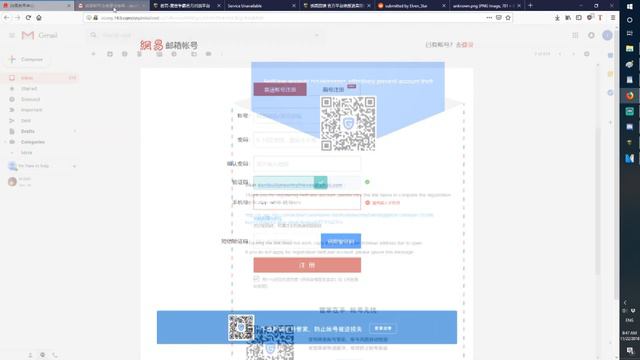Expand Gmail search options dropdown arrow
The width and height of the screenshot is (640, 360).
tap(316, 36)
